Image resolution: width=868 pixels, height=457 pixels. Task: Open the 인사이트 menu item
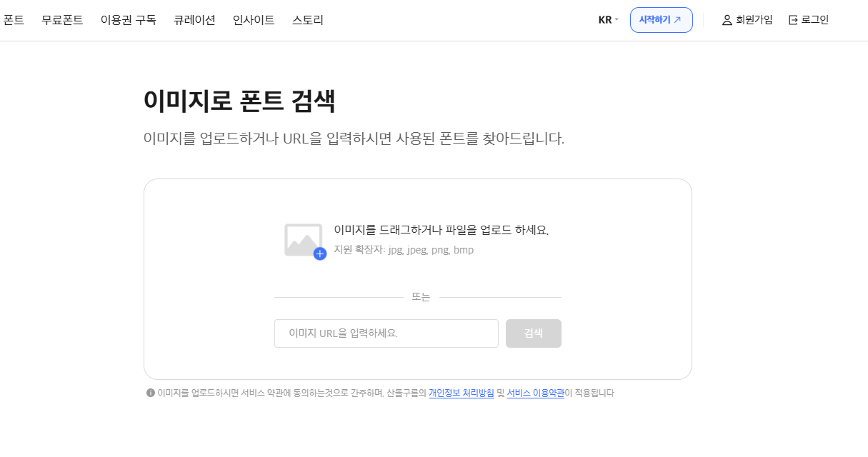click(x=254, y=20)
